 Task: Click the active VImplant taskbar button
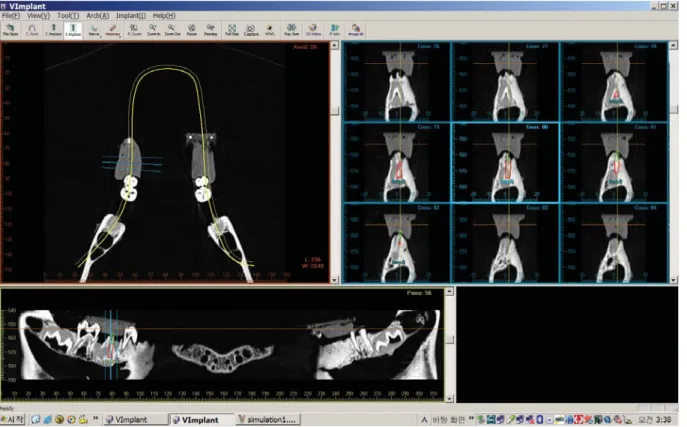click(x=202, y=420)
